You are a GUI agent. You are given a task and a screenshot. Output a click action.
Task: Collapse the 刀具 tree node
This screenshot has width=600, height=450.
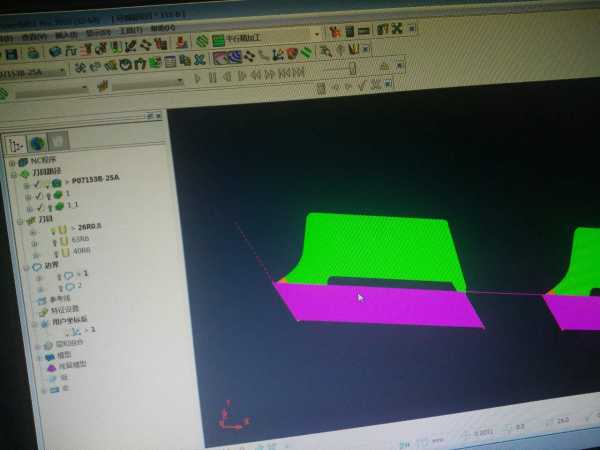point(20,221)
